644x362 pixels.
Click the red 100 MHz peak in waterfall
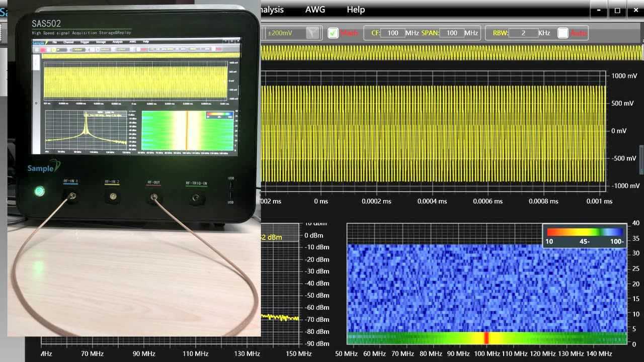(486, 338)
